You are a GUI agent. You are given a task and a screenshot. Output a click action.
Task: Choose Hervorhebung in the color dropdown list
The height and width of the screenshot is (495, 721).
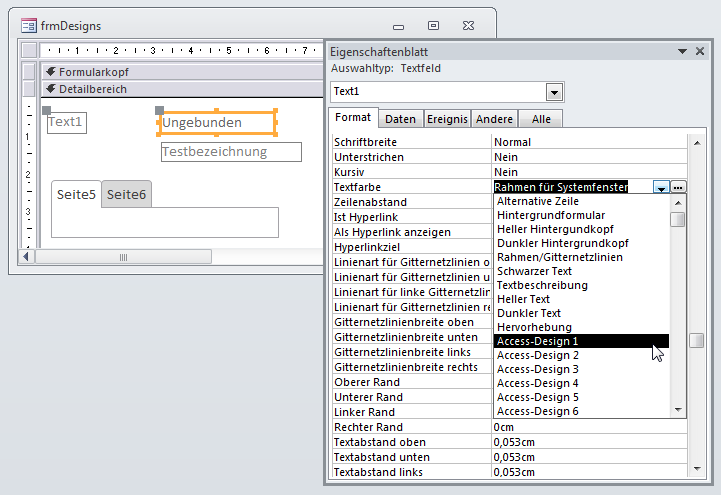(581, 327)
